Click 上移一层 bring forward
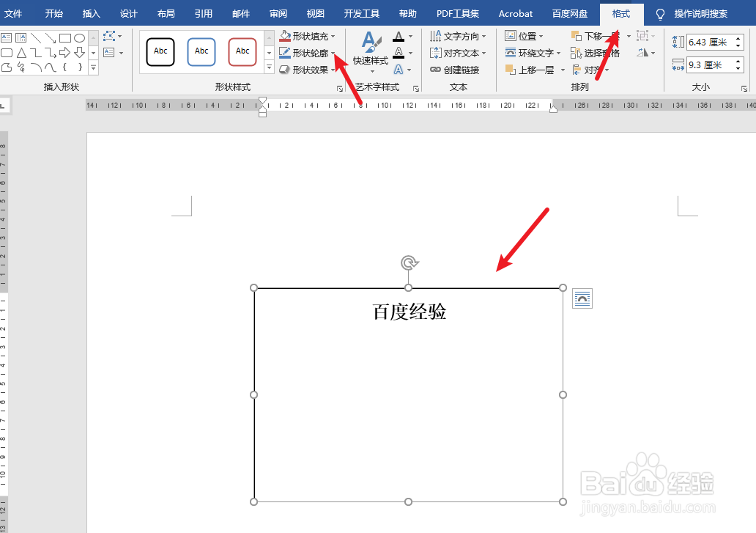756x533 pixels. click(x=530, y=70)
